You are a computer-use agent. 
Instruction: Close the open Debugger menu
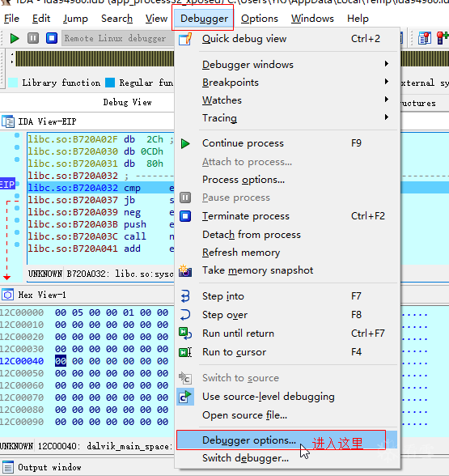(204, 19)
